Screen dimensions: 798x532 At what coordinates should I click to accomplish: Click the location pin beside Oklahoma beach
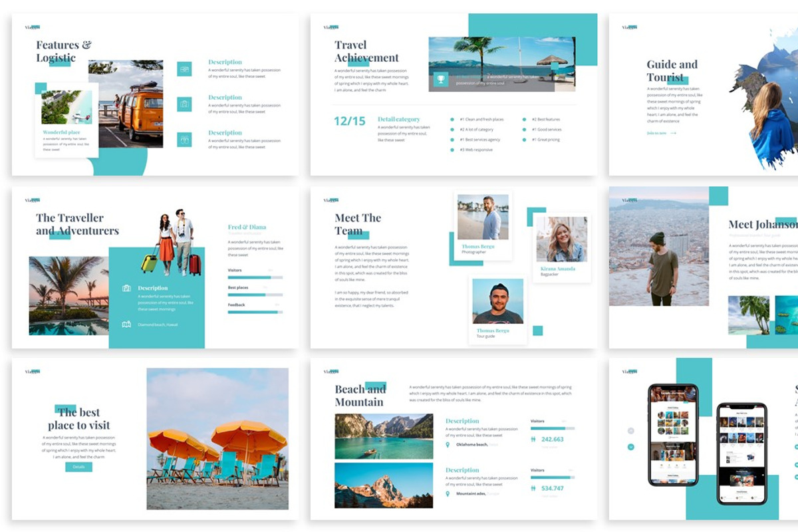tap(448, 444)
